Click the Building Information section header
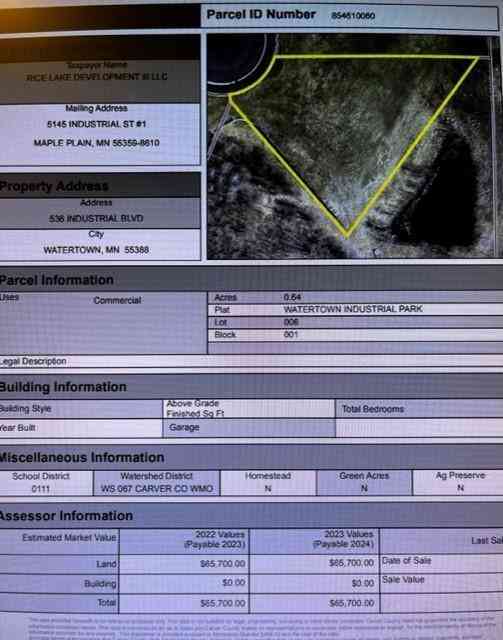Image resolution: width=503 pixels, height=640 pixels. point(63,387)
